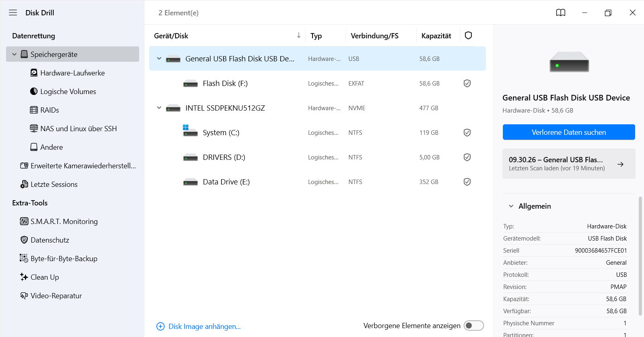
Task: Click Disk Image anhängen link
Action: pyautogui.click(x=198, y=326)
